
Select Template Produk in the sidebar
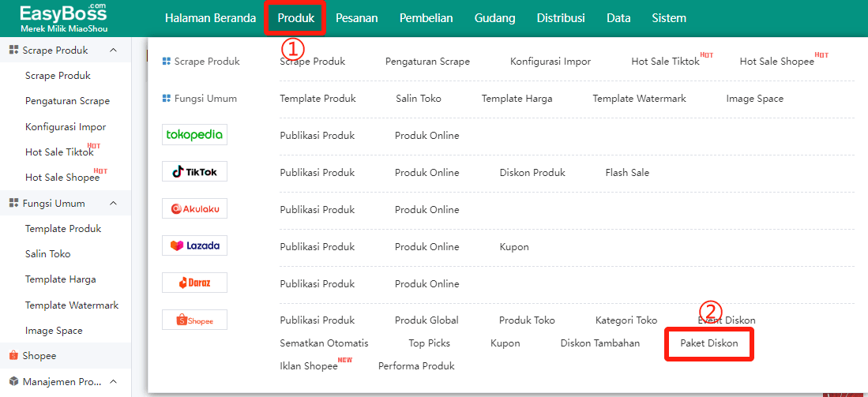pos(63,228)
